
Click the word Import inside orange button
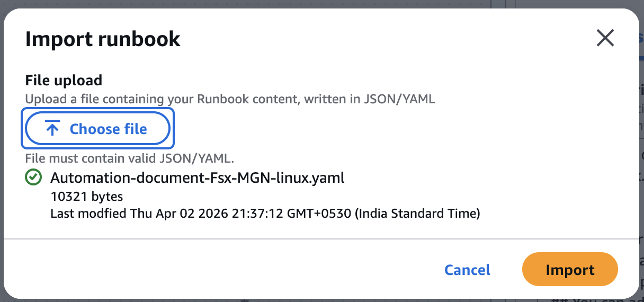570,270
